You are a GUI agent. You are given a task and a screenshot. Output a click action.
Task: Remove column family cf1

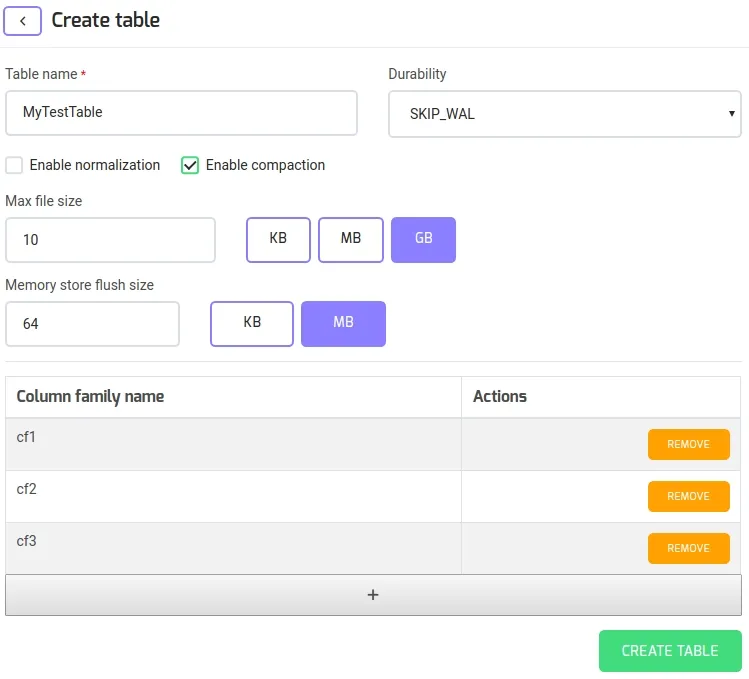[688, 444]
